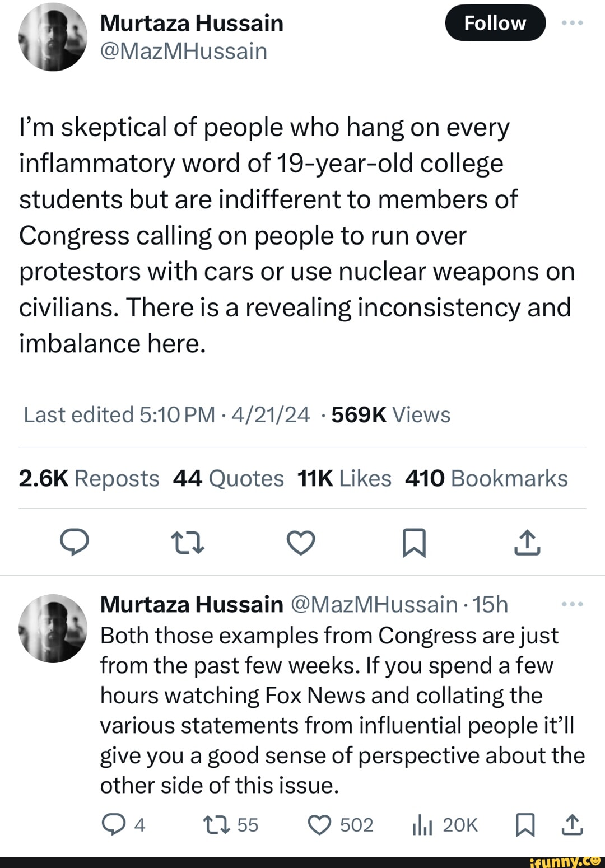Open the @MazMHussain handle in header
Screen dimensions: 605x868
click(184, 52)
